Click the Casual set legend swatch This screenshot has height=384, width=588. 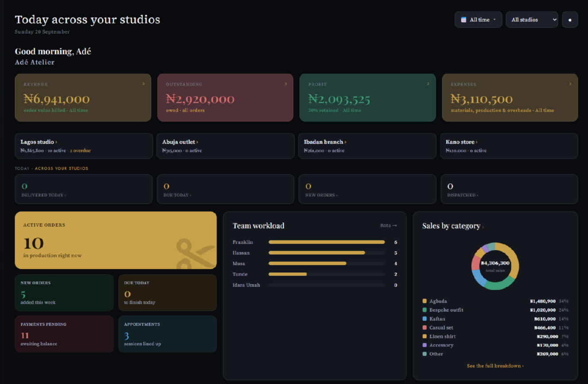[x=425, y=328]
